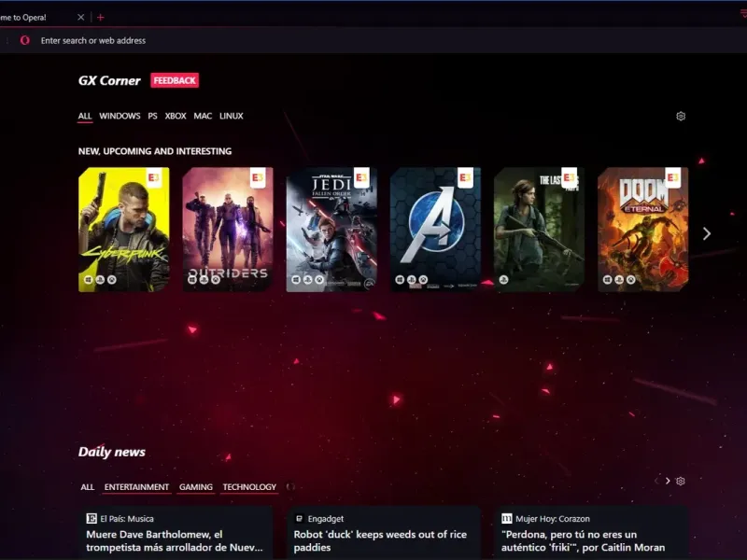
Task: Close the Welcome to Opera tab
Action: point(81,17)
